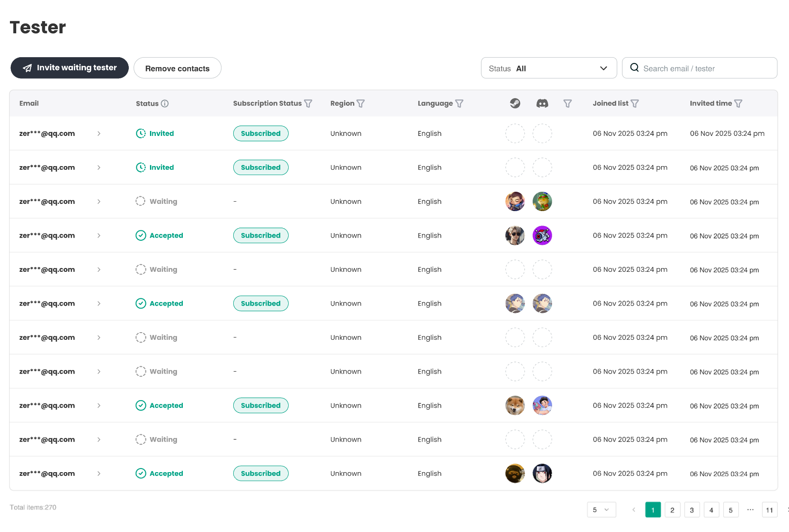This screenshot has height=532, width=789.
Task: Click the Steam icon in table header
Action: click(x=515, y=104)
